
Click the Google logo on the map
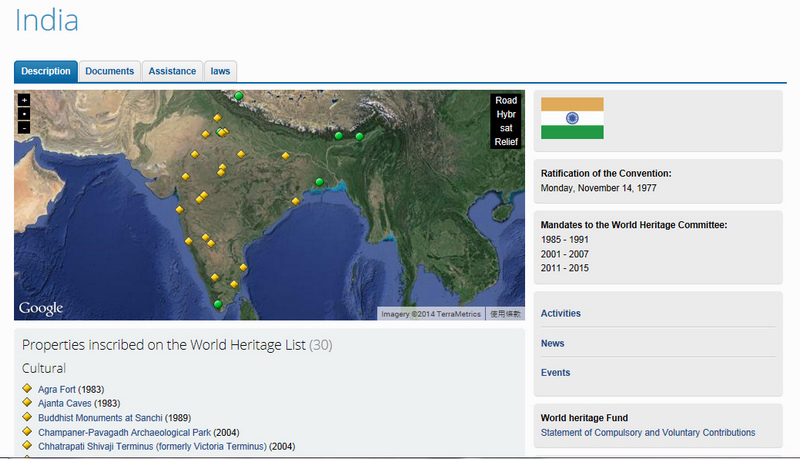[x=41, y=308]
